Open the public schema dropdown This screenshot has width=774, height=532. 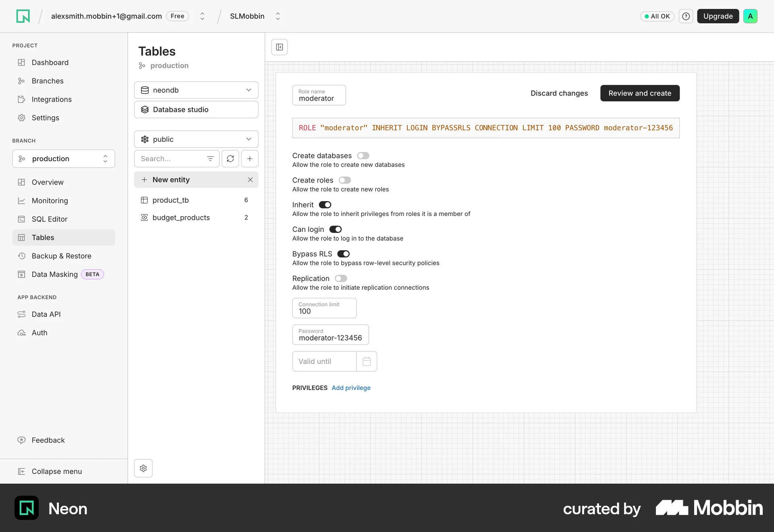click(196, 139)
